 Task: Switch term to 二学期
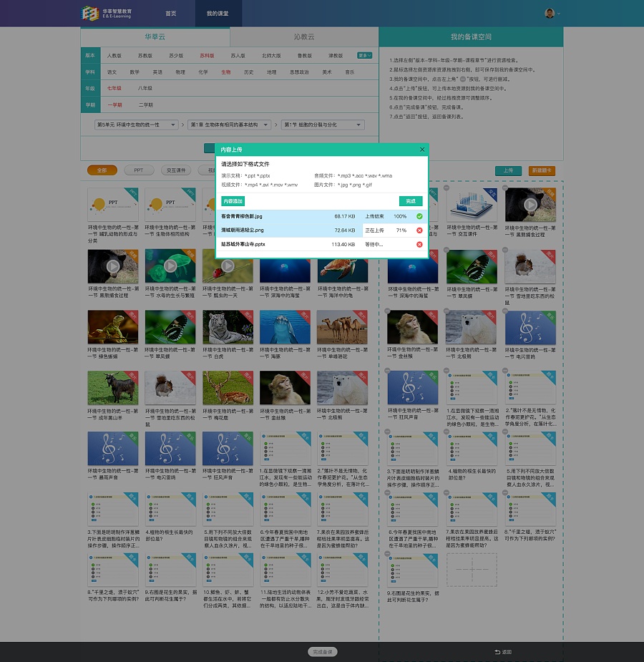tap(145, 104)
